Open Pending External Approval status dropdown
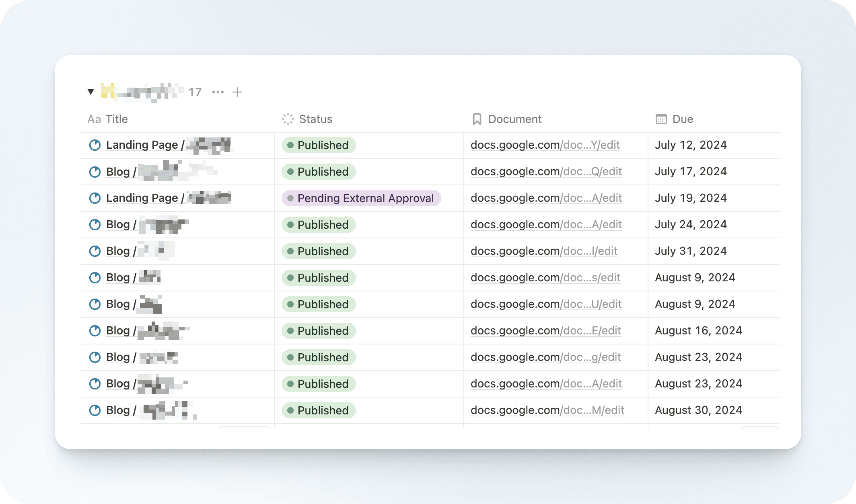Viewport: 856px width, 504px height. (361, 198)
